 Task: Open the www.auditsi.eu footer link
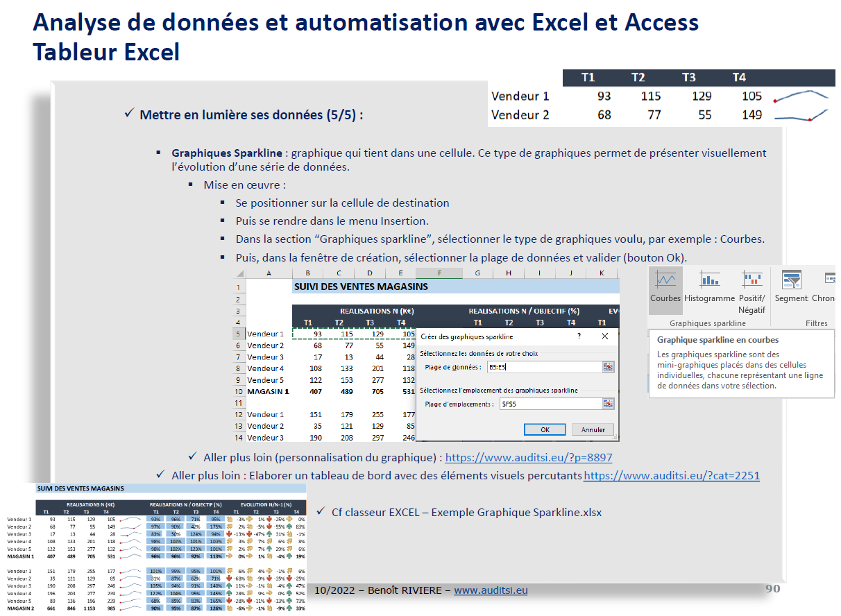click(491, 590)
